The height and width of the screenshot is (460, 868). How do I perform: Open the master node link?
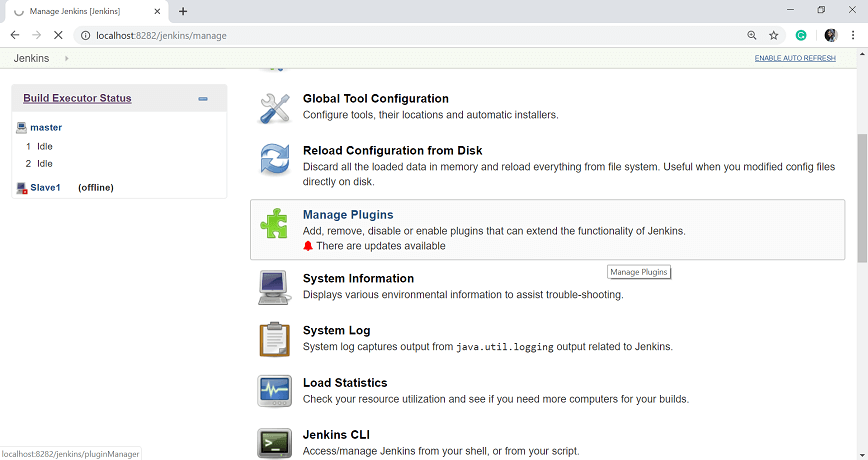46,127
